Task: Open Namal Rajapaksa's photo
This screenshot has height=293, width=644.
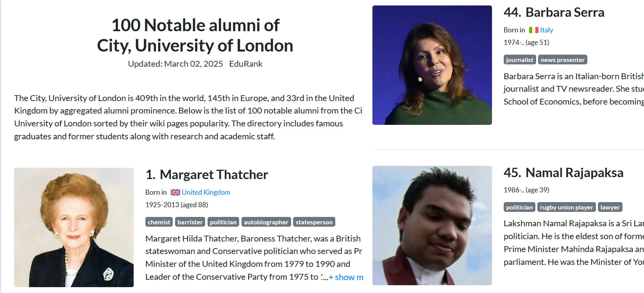Action: point(432,226)
